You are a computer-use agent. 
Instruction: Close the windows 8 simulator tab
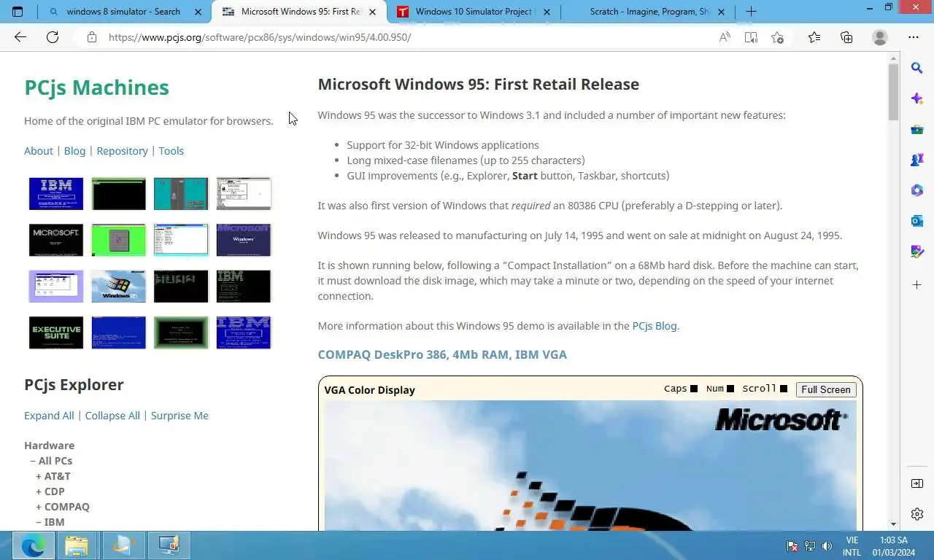click(x=198, y=12)
